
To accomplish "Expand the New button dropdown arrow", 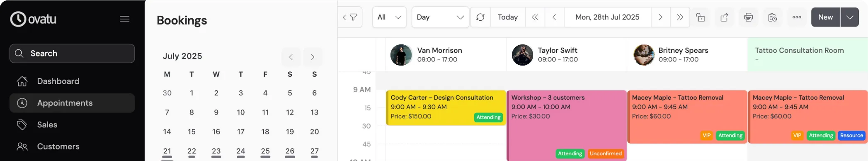I will pos(850,17).
